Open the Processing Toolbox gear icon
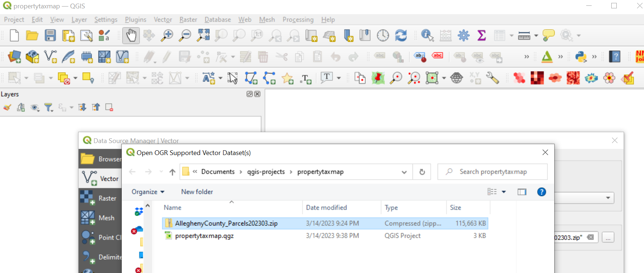 [x=463, y=35]
